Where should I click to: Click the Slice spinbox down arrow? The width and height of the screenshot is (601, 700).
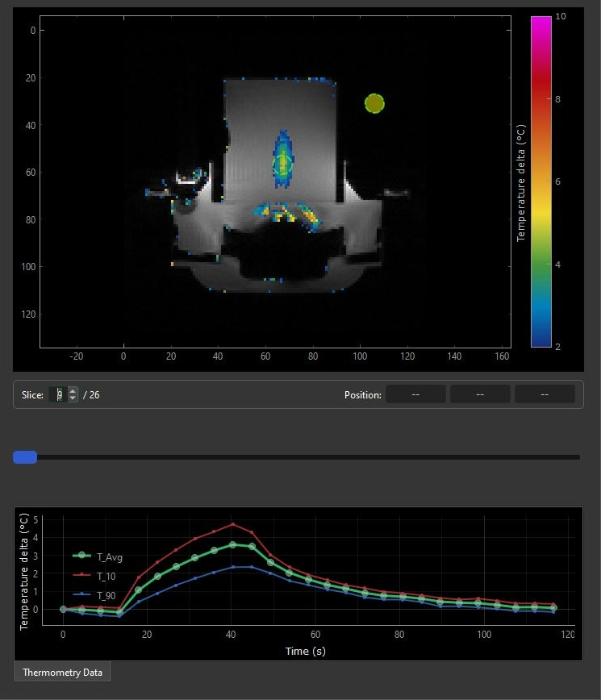pyautogui.click(x=73, y=398)
